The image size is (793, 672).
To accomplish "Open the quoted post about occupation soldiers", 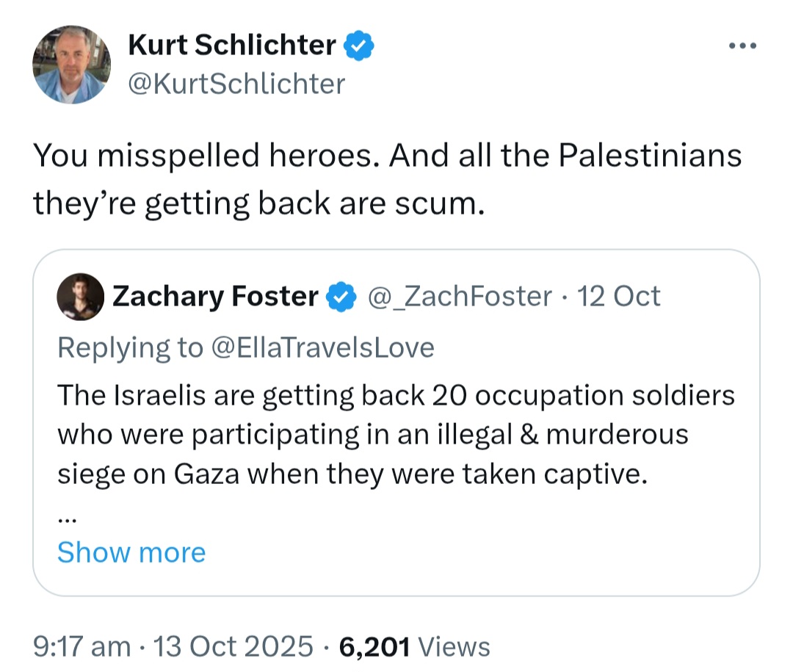I will (x=395, y=435).
